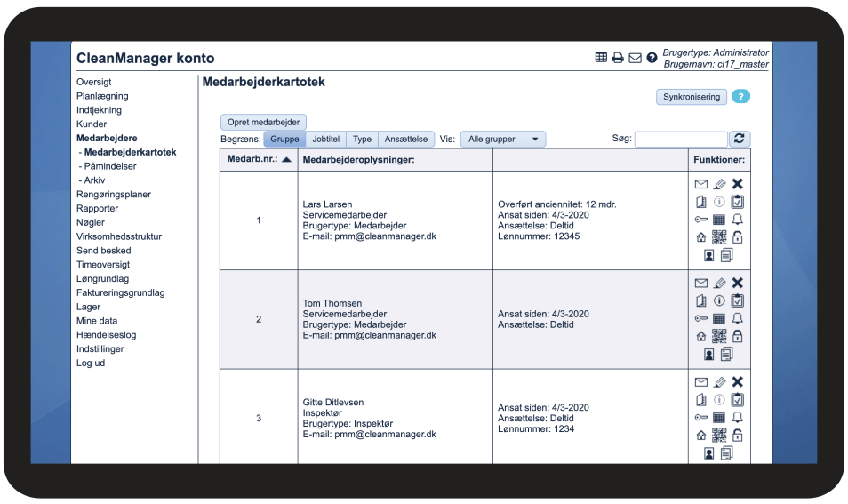848x504 pixels.
Task: Go to Planlægning in the sidebar
Action: [x=102, y=96]
